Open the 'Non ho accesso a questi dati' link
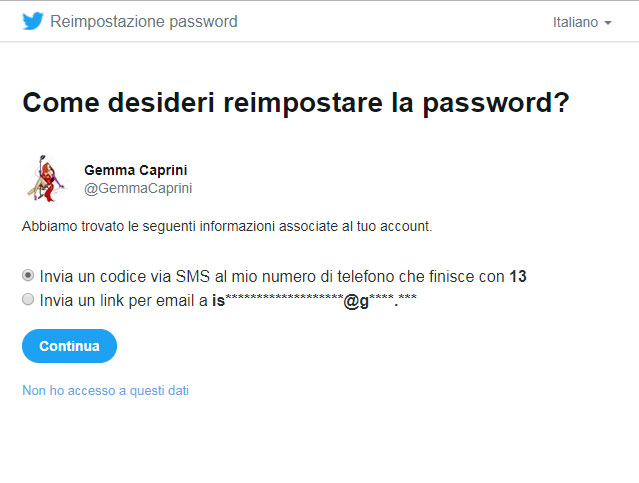The height and width of the screenshot is (483, 639). tap(105, 390)
